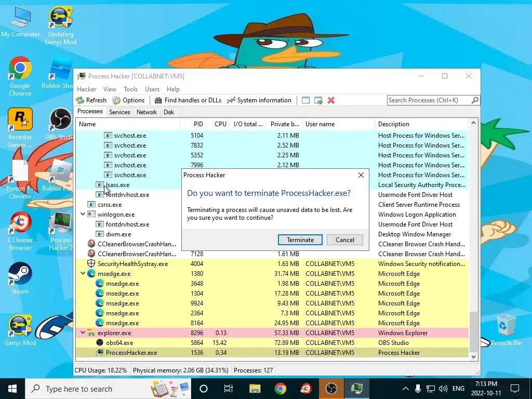Click the Recycle Bin desktop icon
Viewport: 532px width, 399px height.
tap(506, 329)
